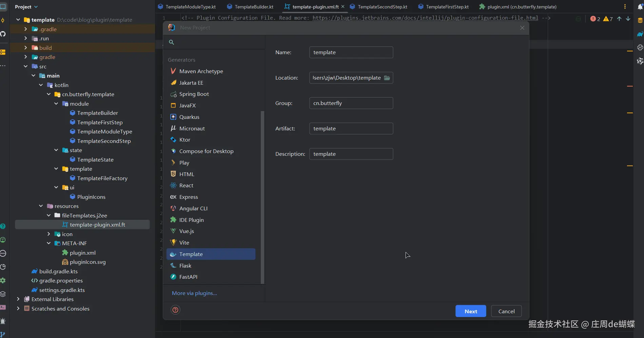Click the generators list scrollbar
Image resolution: width=644 pixels, height=338 pixels.
pyautogui.click(x=262, y=197)
